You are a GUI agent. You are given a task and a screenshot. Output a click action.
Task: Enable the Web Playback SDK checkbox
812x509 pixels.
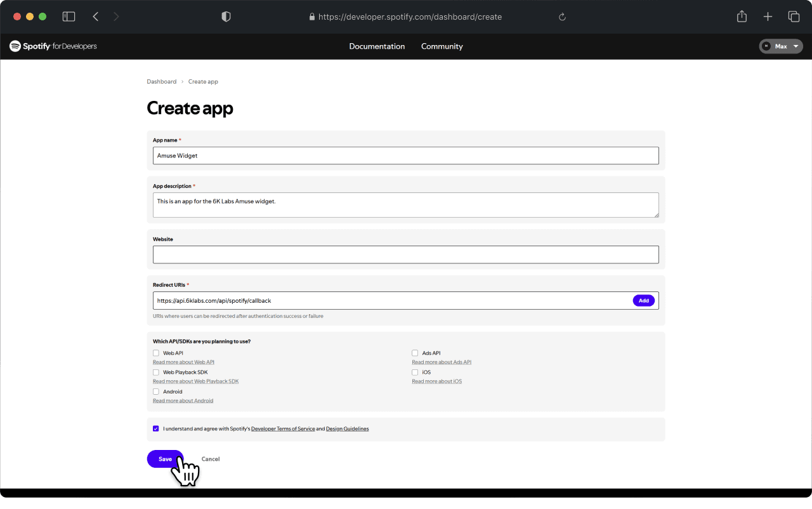[x=156, y=373]
